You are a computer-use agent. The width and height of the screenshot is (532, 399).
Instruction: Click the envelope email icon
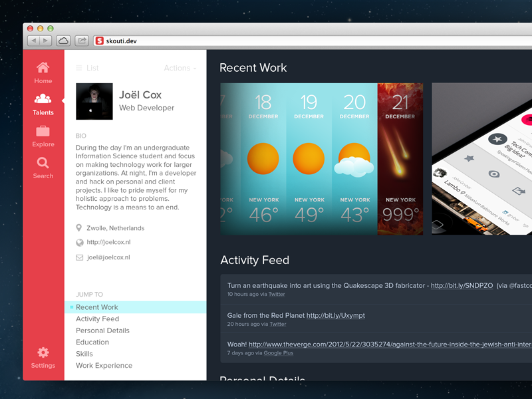tap(79, 257)
